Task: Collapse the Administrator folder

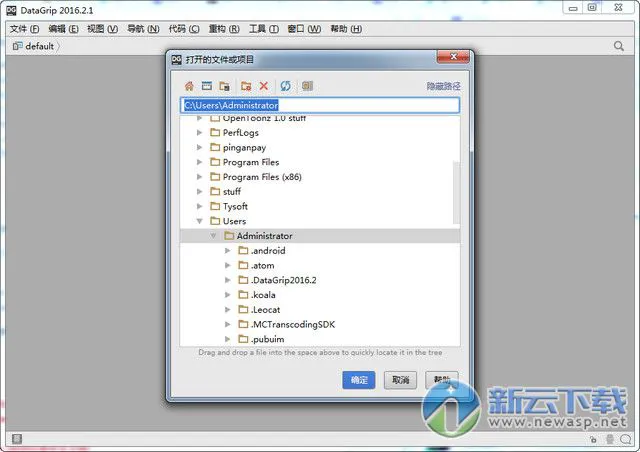Action: [x=213, y=236]
